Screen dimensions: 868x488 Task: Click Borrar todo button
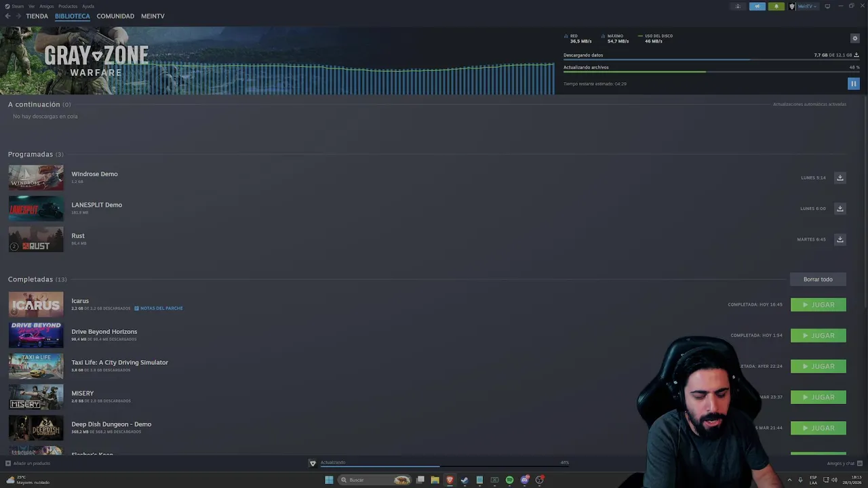pyautogui.click(x=818, y=279)
